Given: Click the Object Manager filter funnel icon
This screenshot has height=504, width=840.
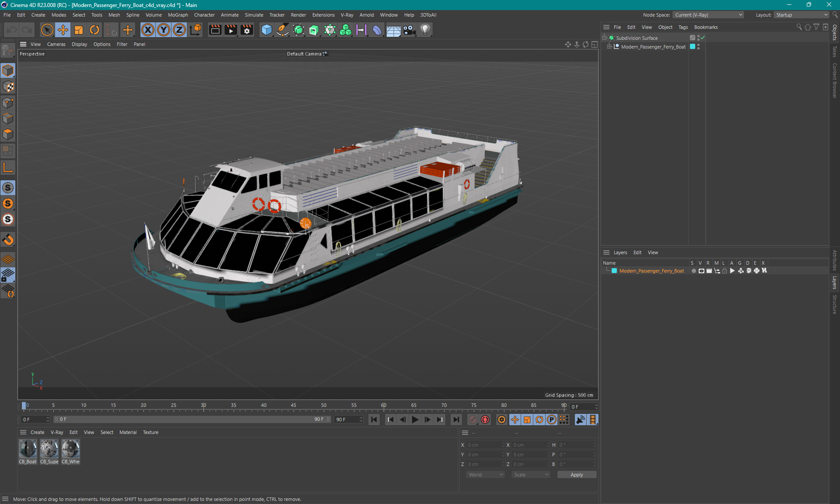Looking at the screenshot, I should pyautogui.click(x=816, y=27).
